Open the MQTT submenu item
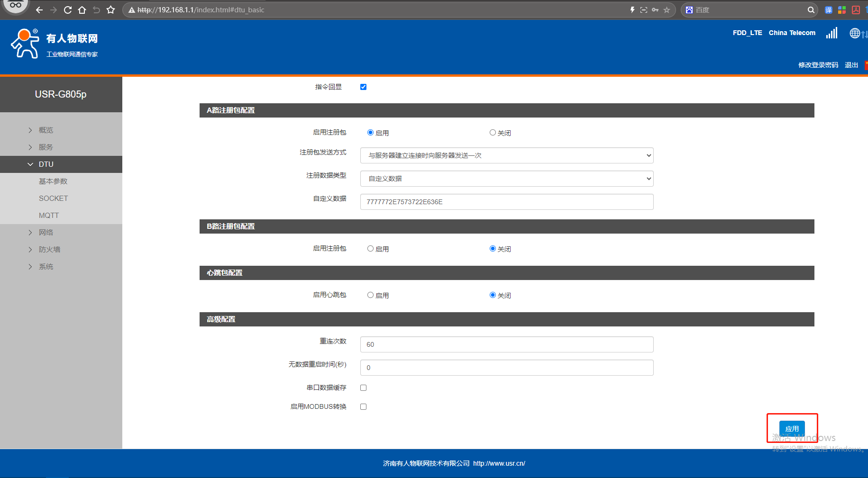The image size is (868, 478). click(49, 216)
